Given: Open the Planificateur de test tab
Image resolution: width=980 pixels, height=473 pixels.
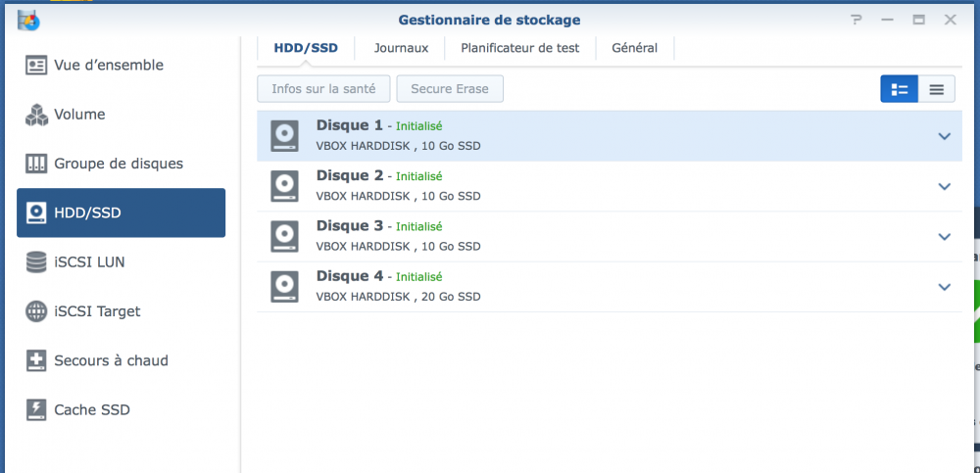Looking at the screenshot, I should point(519,48).
